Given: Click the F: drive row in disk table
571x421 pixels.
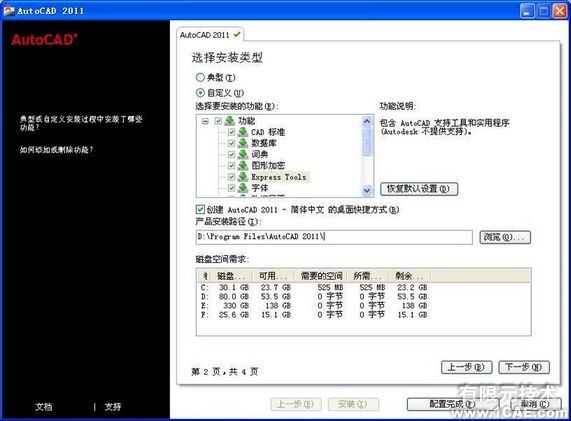Looking at the screenshot, I should click(314, 315).
